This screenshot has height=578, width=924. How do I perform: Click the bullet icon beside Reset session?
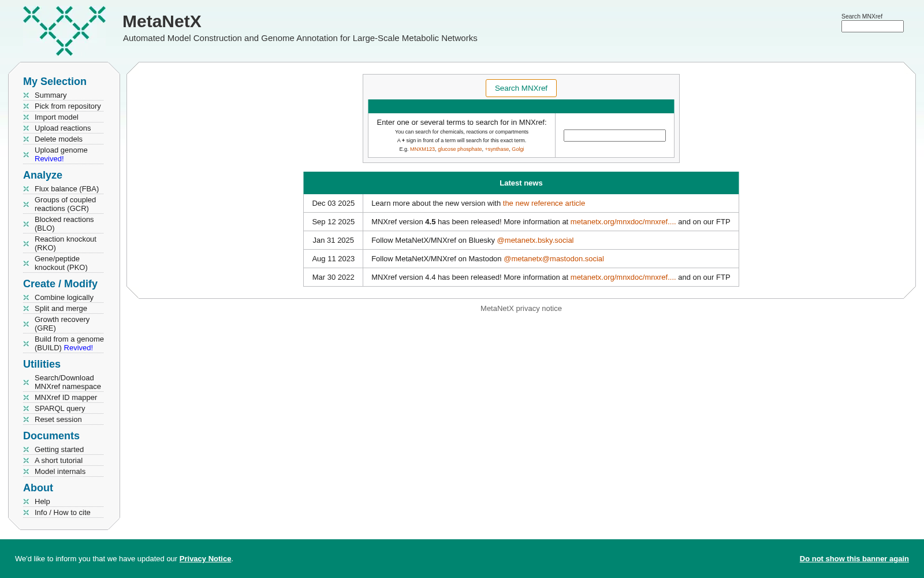click(x=26, y=420)
